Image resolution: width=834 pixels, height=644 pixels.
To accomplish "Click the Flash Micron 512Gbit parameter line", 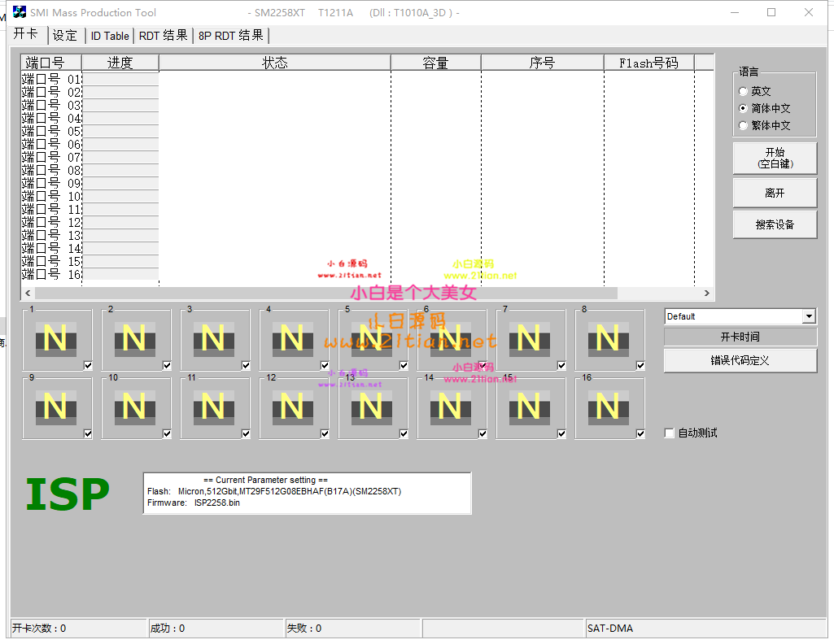I will (x=274, y=491).
